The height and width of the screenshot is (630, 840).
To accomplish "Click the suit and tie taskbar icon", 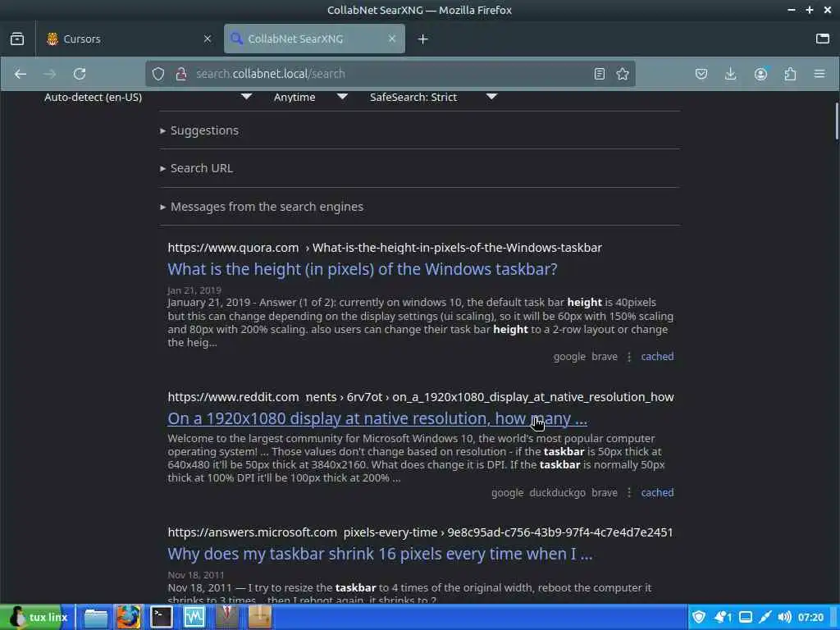I will pyautogui.click(x=226, y=617).
